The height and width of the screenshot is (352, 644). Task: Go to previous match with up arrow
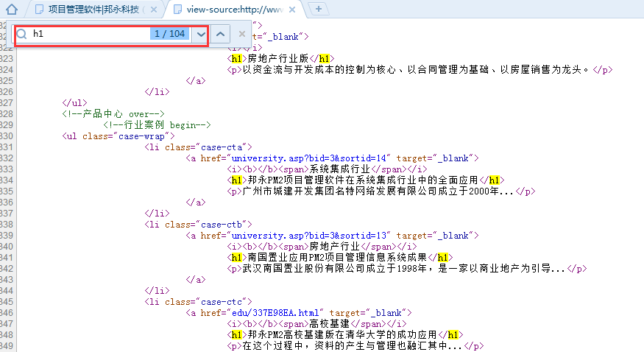click(x=220, y=35)
